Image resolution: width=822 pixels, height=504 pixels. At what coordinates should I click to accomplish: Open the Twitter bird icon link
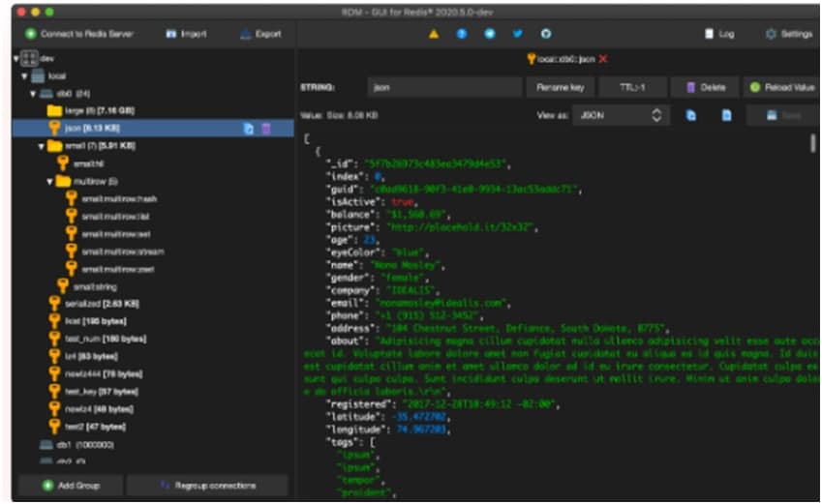[x=518, y=34]
